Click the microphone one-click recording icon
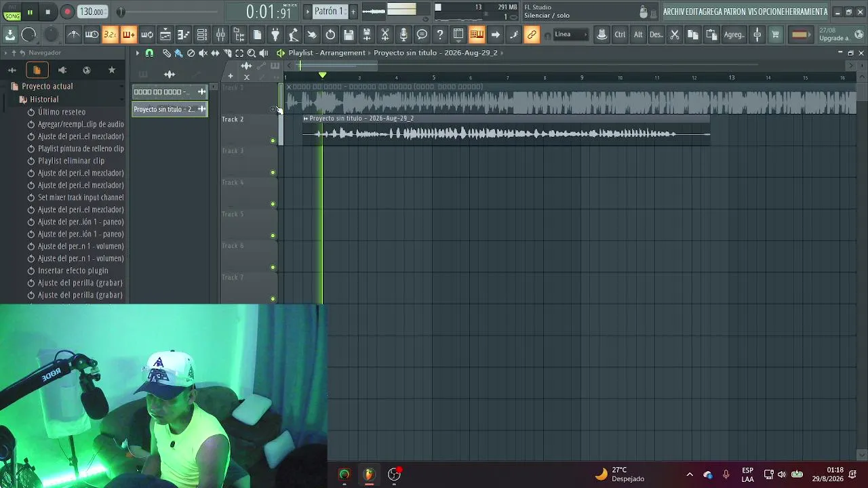 [x=403, y=35]
